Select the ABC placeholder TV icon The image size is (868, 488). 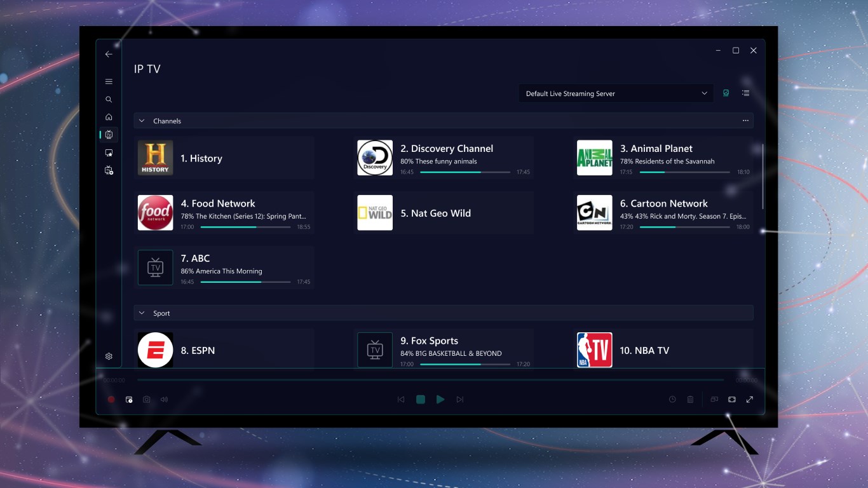156,268
